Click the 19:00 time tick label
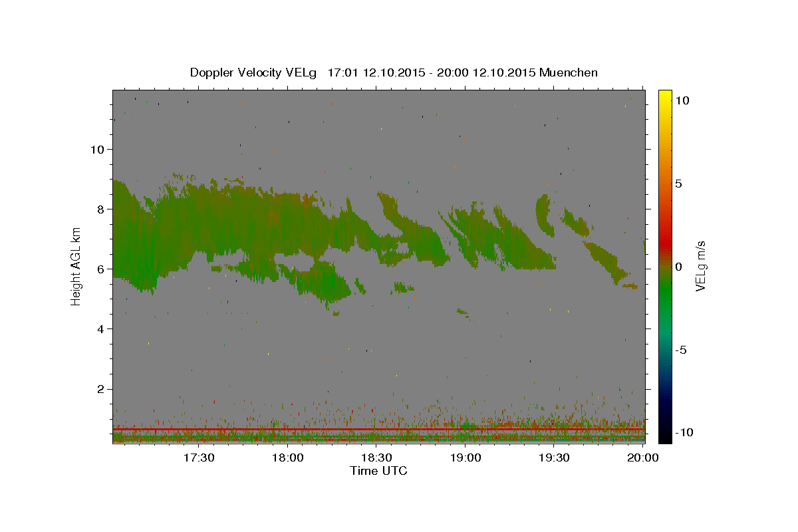798x532 pixels. [465, 458]
